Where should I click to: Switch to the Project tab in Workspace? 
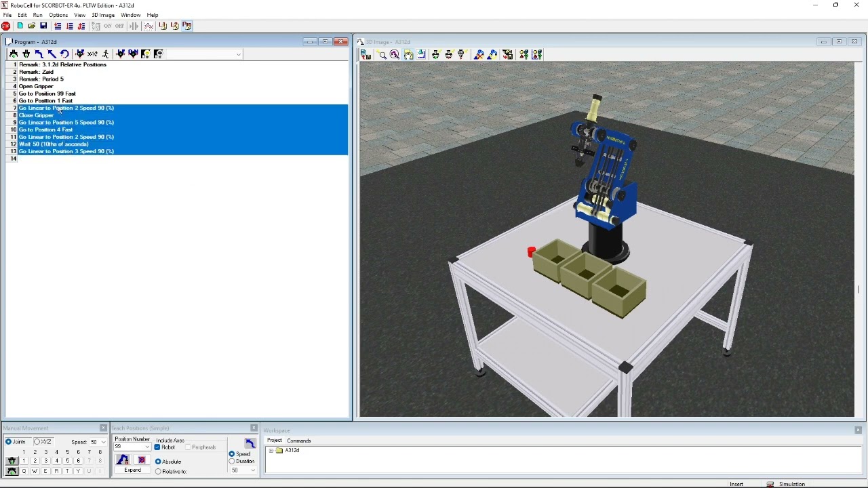pos(274,441)
